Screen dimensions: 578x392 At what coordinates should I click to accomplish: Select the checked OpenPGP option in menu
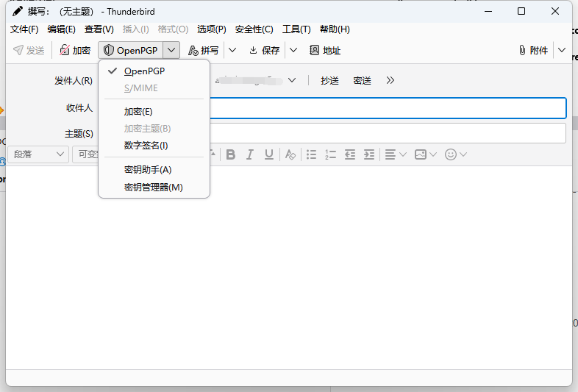(x=144, y=71)
